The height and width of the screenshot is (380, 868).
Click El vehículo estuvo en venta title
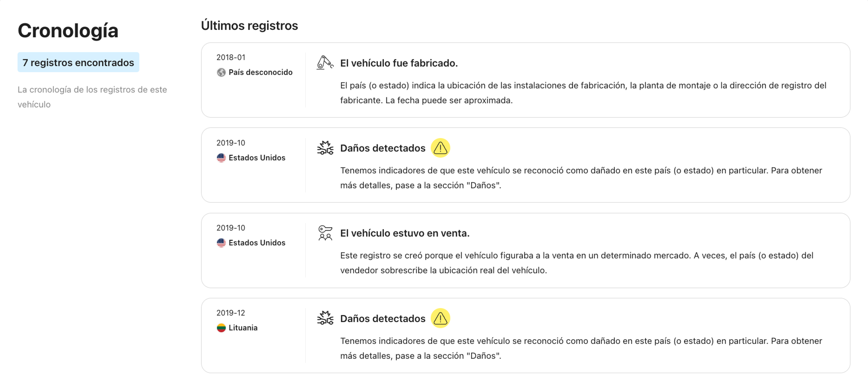pos(404,233)
